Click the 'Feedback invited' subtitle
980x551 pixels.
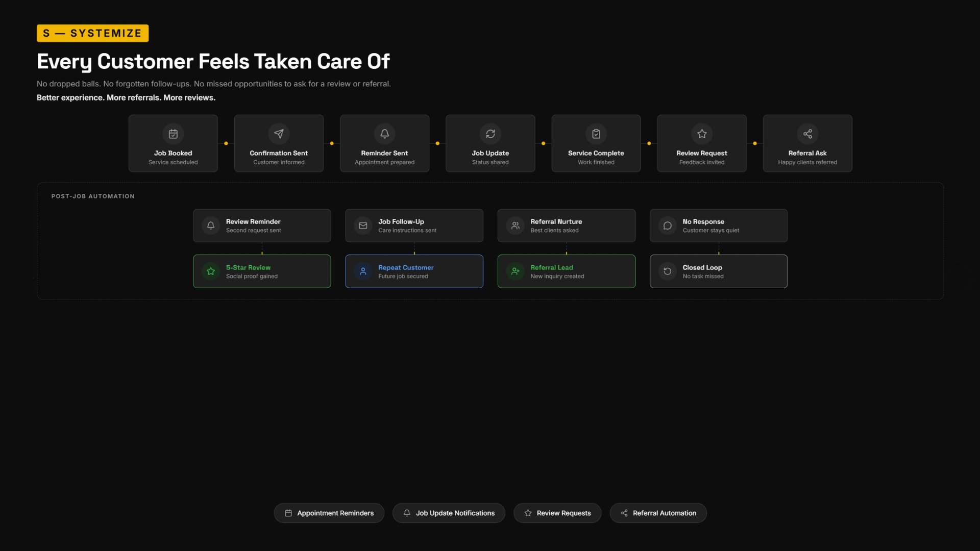(x=702, y=162)
